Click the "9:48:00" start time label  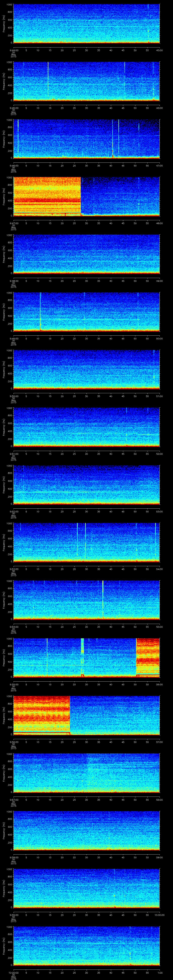tap(14, 281)
